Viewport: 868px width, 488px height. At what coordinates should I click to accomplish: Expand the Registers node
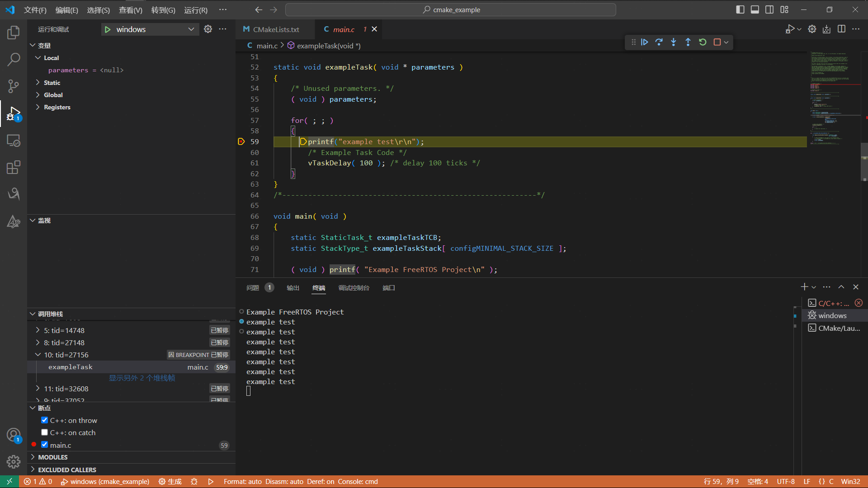click(38, 107)
